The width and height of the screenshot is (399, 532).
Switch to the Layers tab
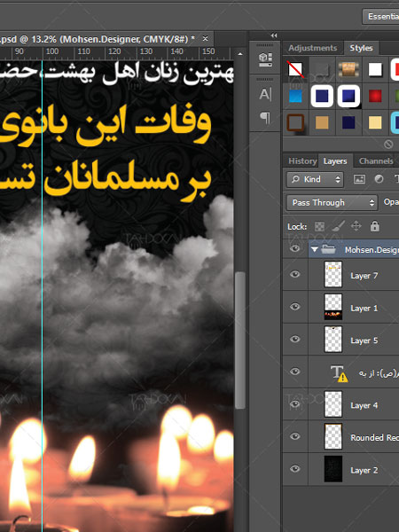[x=335, y=161]
